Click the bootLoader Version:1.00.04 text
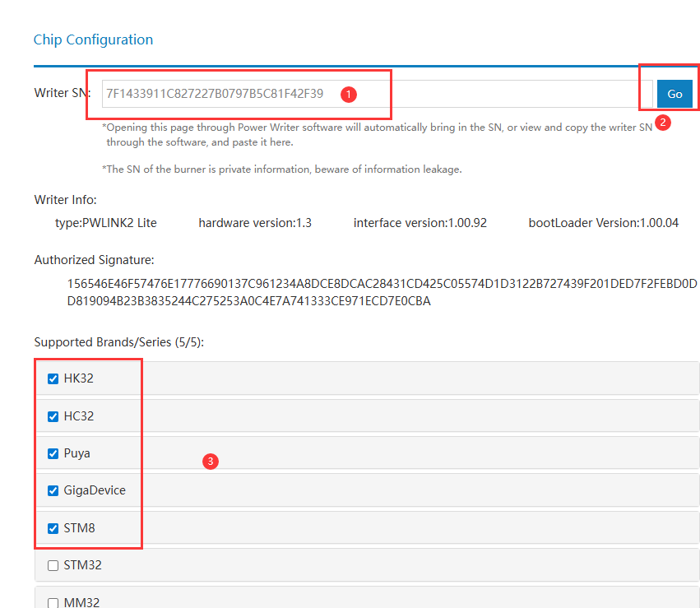 click(603, 223)
